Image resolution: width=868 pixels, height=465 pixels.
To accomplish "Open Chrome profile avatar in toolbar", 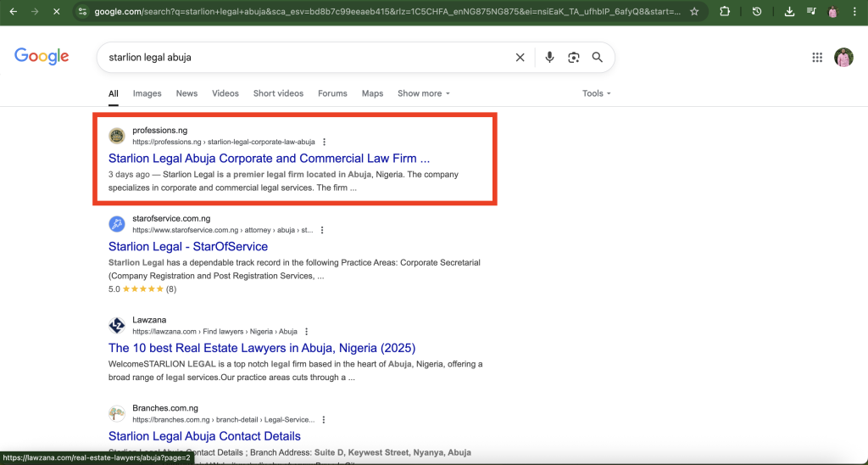I will tap(832, 11).
